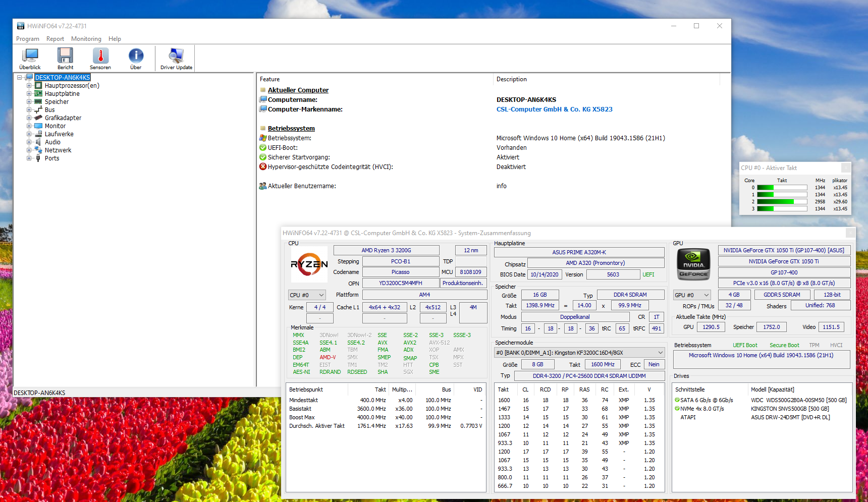This screenshot has height=502, width=868.
Task: Click the Betriebssystem Windows flag icon
Action: 263,138
